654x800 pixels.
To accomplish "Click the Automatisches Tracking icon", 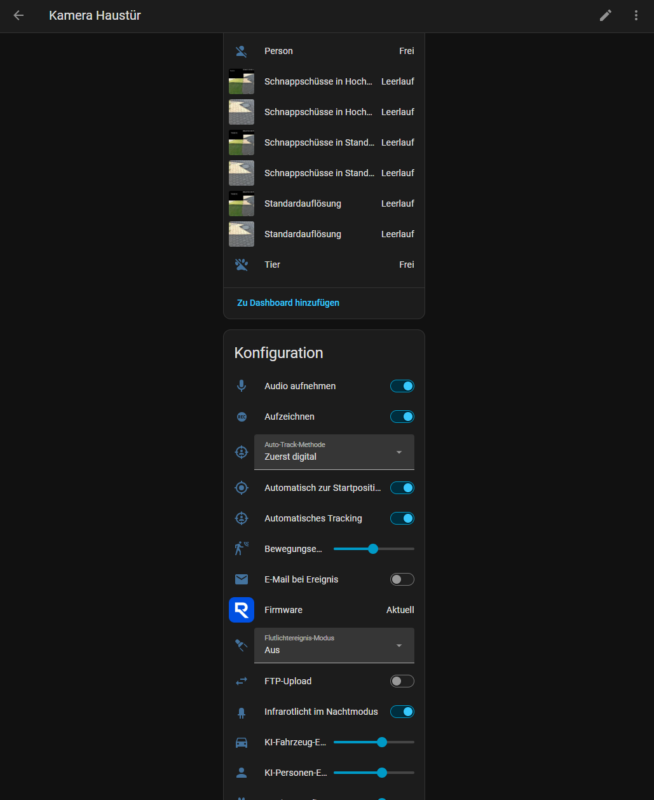I will point(241,518).
